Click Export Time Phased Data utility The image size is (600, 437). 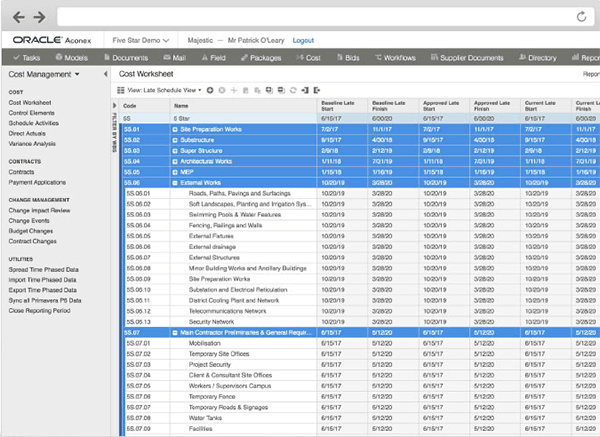[x=42, y=290]
